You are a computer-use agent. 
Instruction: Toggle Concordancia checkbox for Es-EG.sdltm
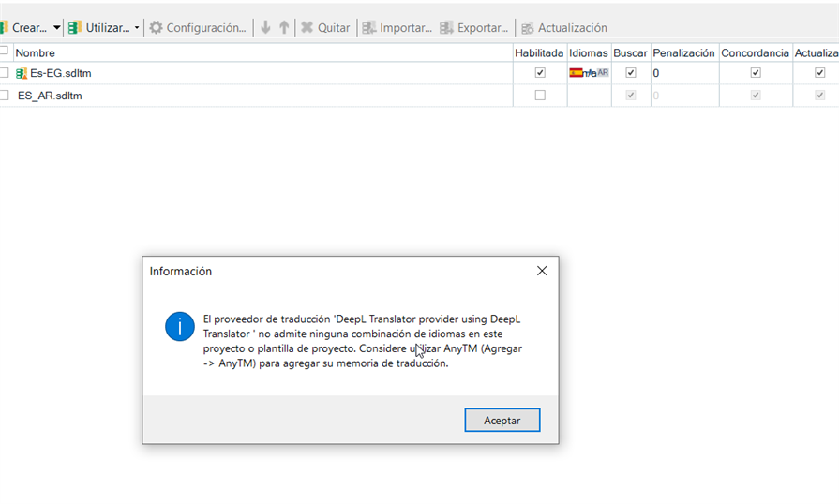(x=756, y=73)
